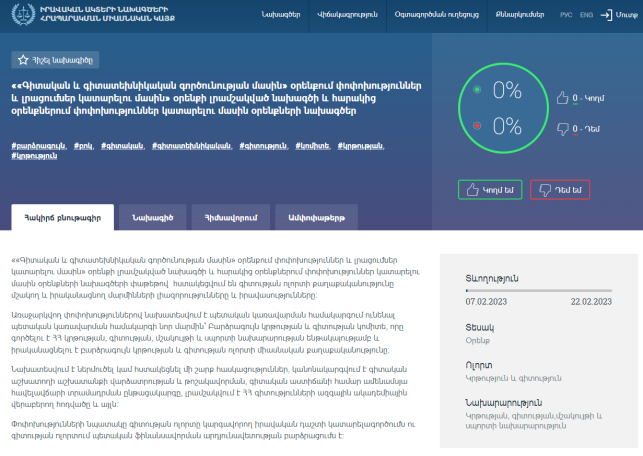Image resolution: width=643 pixels, height=456 pixels.
Task: Click the #գիտական hashtag link
Action: 122,146
